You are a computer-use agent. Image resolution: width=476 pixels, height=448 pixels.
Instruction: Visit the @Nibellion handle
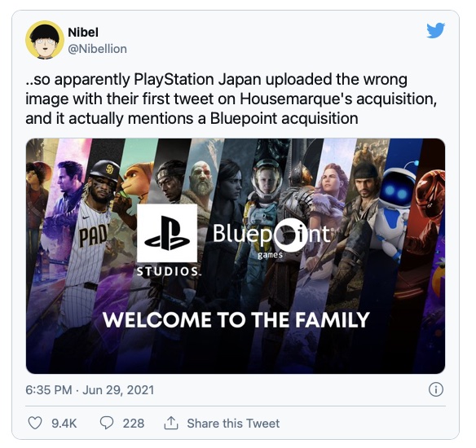97,49
